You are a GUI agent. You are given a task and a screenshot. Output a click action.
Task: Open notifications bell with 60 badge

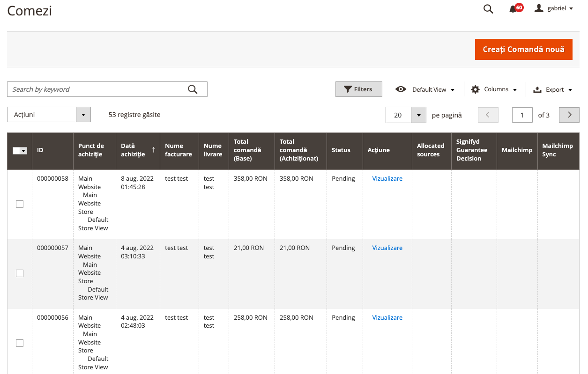(515, 8)
